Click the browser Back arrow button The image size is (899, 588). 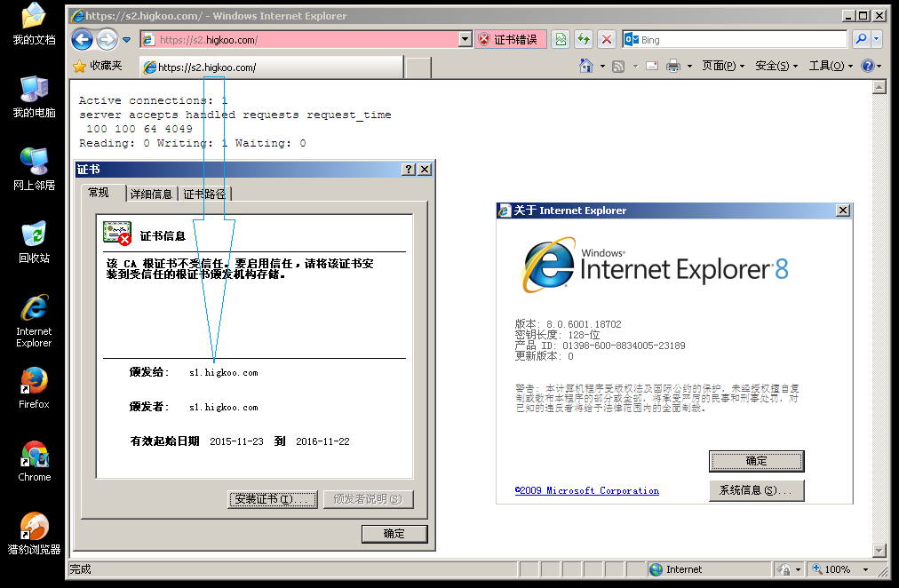(83, 39)
